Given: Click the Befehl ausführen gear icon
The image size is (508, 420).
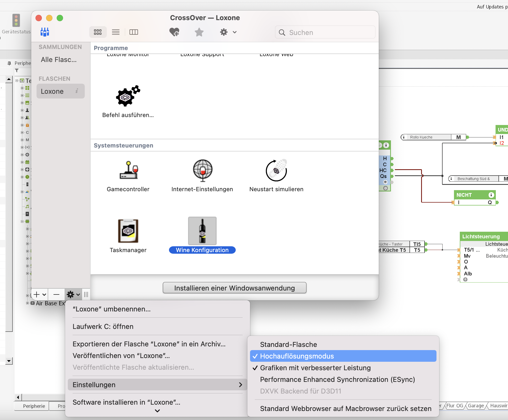Looking at the screenshot, I should point(128,96).
